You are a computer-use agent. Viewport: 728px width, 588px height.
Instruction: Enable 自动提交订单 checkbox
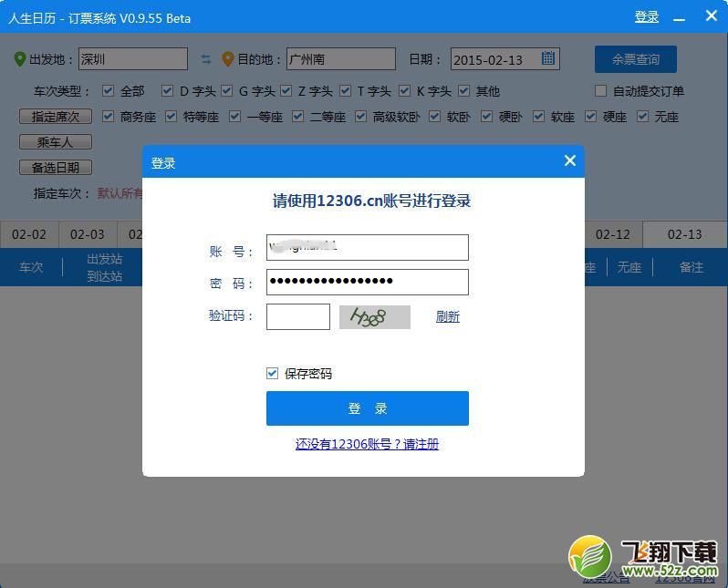[x=600, y=90]
